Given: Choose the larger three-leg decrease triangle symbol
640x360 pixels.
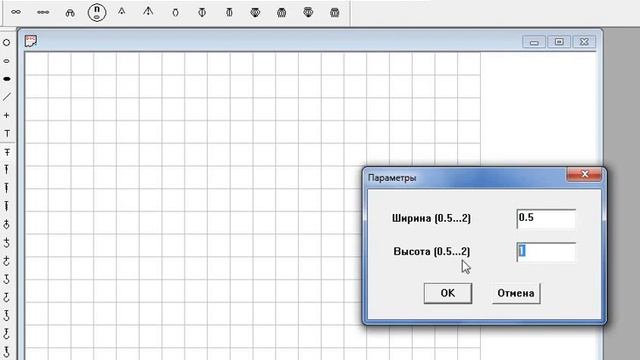Looking at the screenshot, I should pos(148,11).
